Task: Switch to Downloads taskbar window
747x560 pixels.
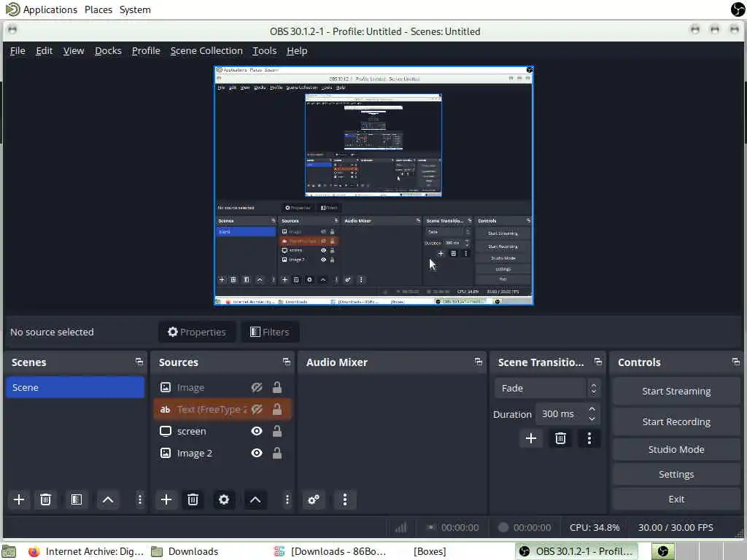Action: point(185,551)
